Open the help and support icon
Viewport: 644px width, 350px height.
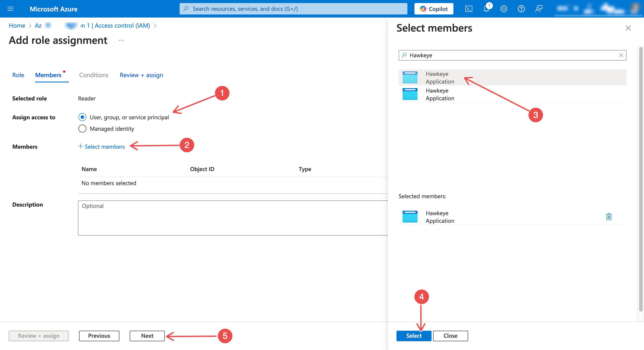coord(521,9)
